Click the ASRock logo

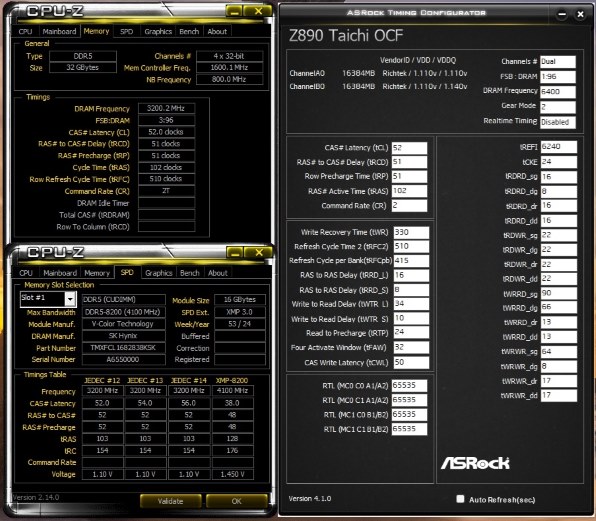coord(475,462)
